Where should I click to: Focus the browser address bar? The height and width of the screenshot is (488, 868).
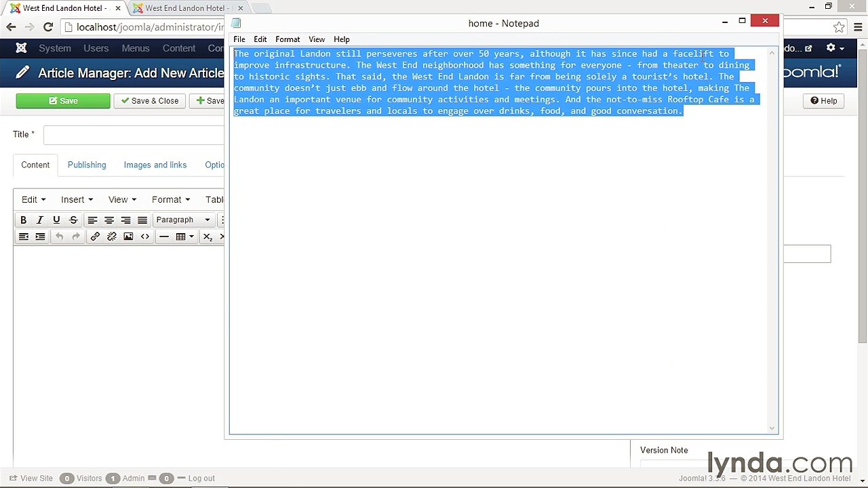tap(142, 27)
